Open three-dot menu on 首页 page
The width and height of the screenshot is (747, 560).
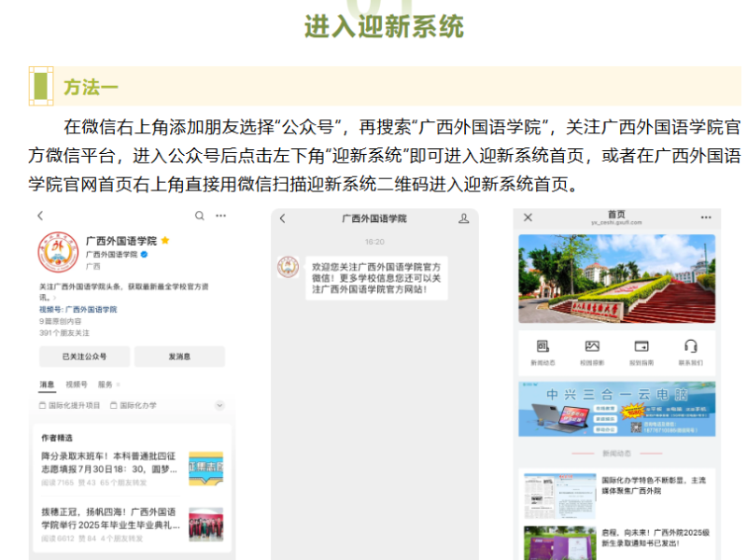(706, 217)
